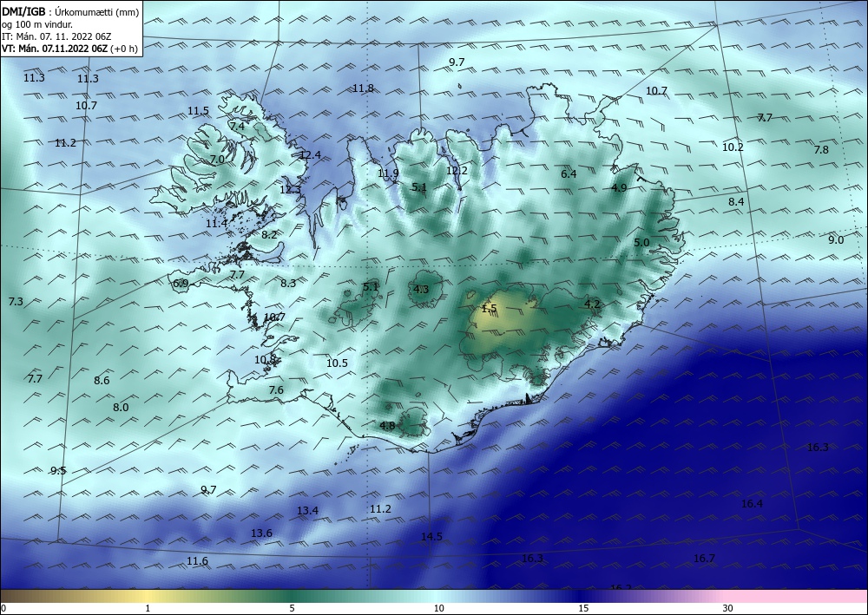This screenshot has height=615, width=868.
Task: Click the 5.0 map value
Action: tap(641, 242)
